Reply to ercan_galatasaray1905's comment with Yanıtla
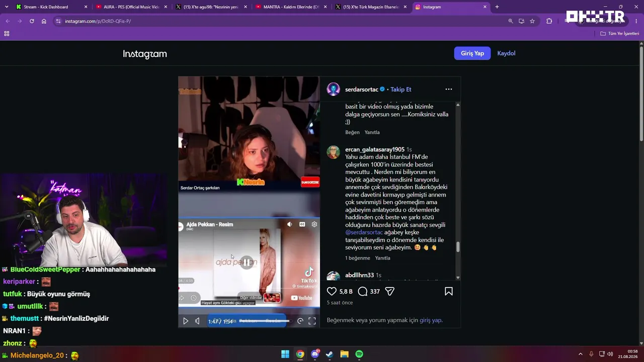644x362 pixels. (382, 258)
